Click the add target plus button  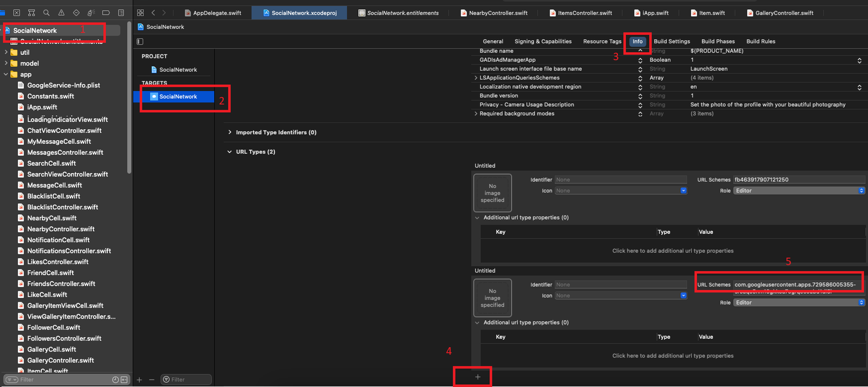(x=139, y=379)
